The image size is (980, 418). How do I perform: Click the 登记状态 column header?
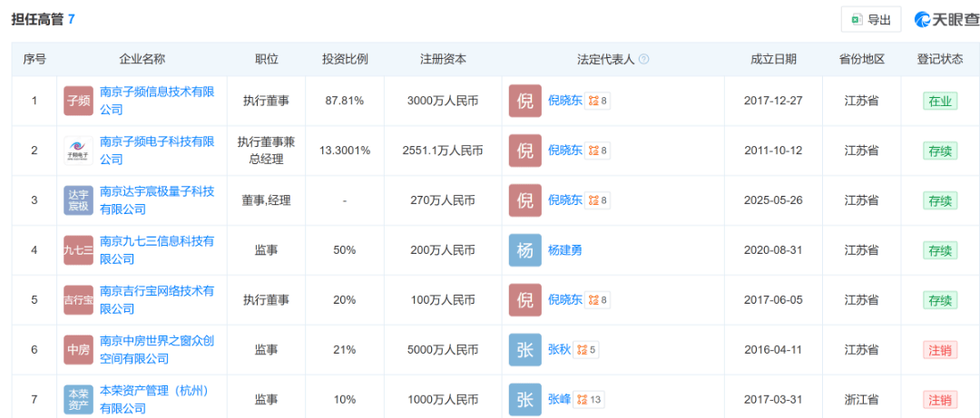940,59
